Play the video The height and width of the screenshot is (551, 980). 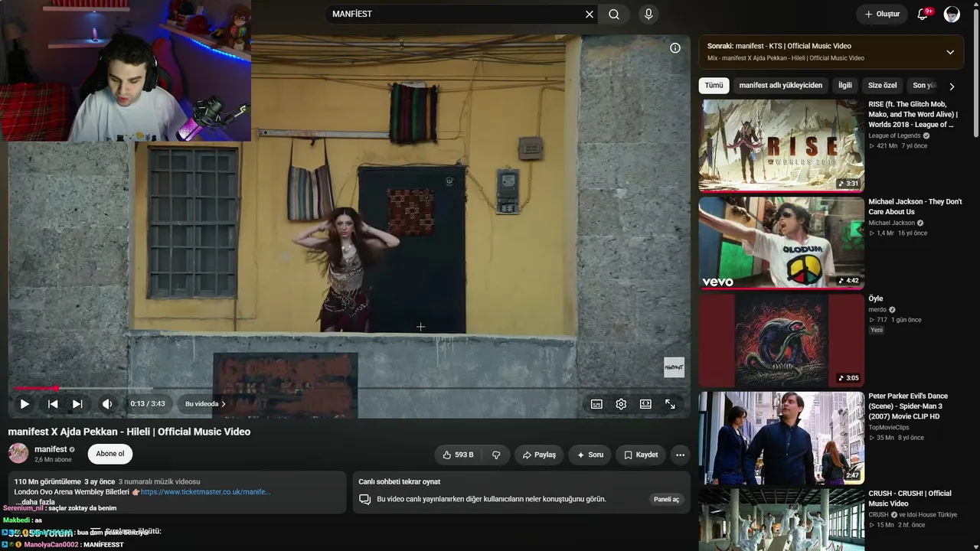[x=24, y=404]
